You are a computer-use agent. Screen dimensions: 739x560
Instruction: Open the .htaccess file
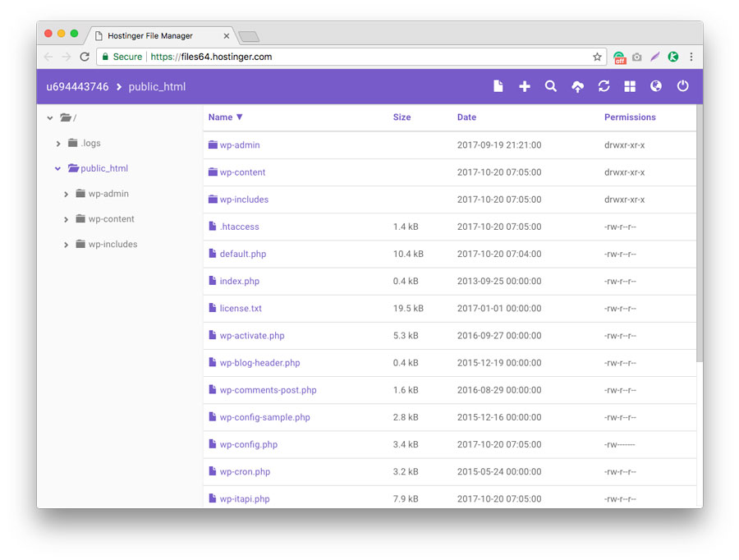[x=240, y=227]
